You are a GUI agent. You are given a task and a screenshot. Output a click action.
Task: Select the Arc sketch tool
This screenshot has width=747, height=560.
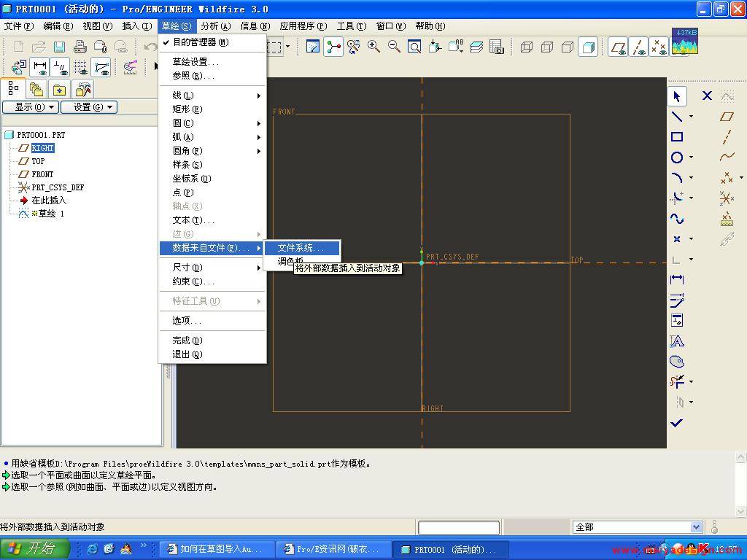(x=677, y=178)
